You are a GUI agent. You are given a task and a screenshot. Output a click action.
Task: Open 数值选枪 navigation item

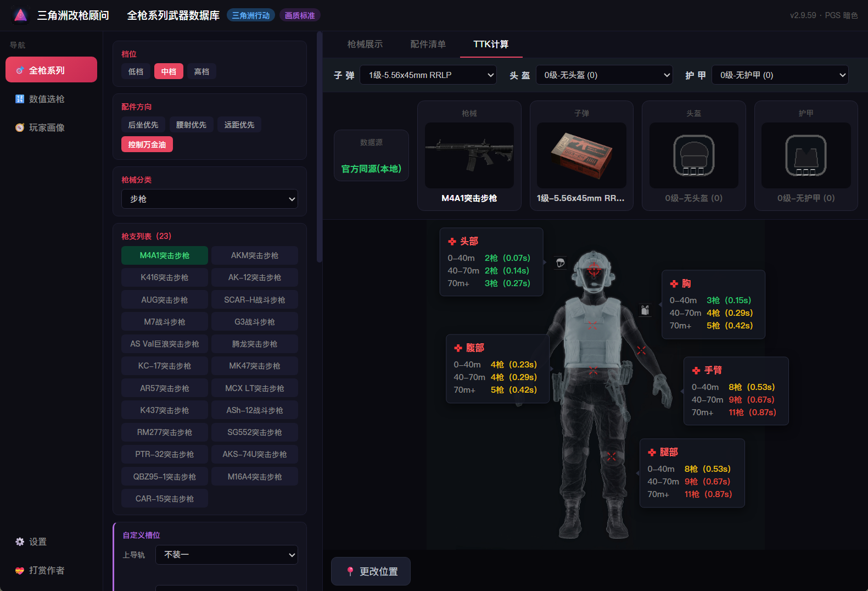(x=51, y=99)
